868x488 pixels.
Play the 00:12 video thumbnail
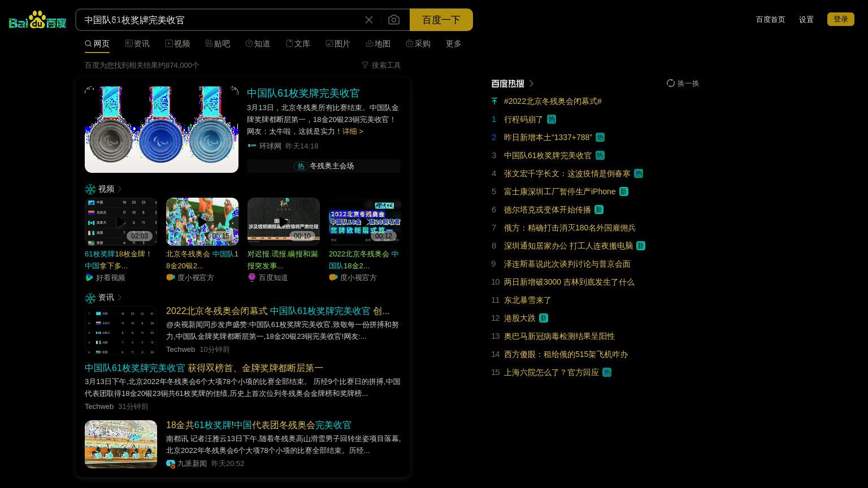tap(365, 221)
